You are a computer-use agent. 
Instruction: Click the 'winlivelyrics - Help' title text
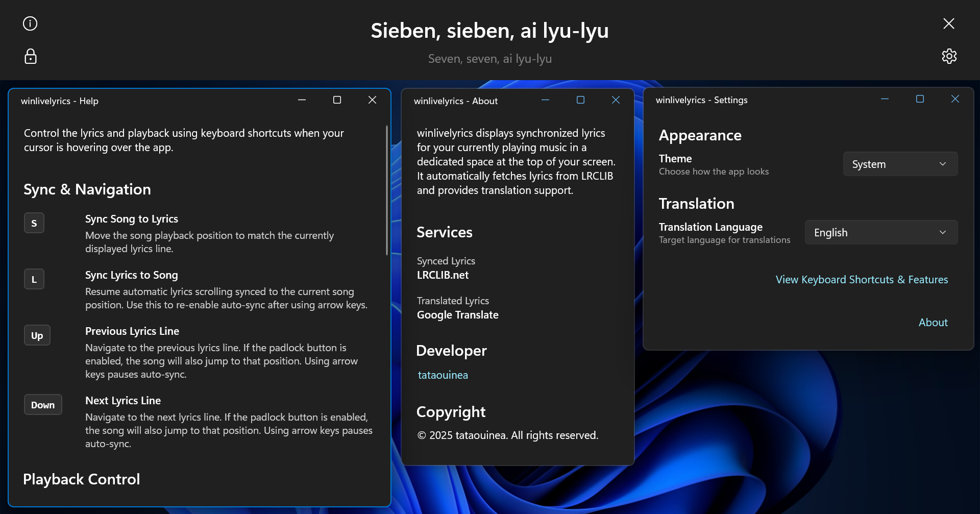[60, 101]
